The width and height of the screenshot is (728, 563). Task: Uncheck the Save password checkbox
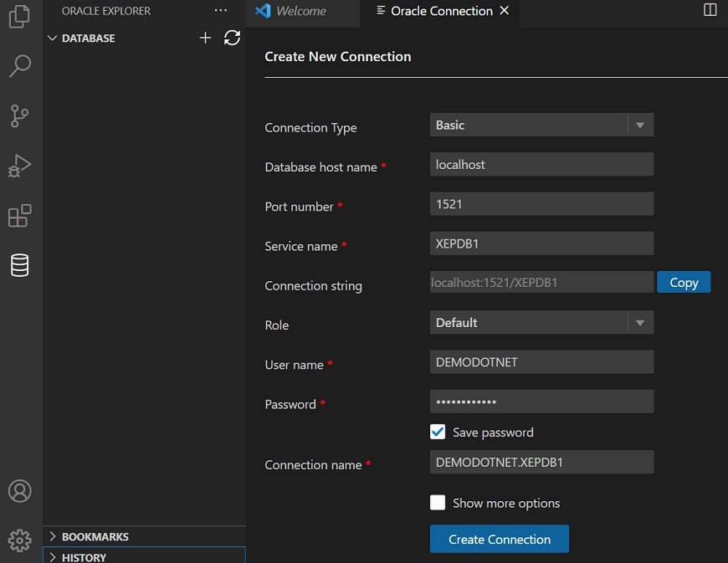coord(438,432)
